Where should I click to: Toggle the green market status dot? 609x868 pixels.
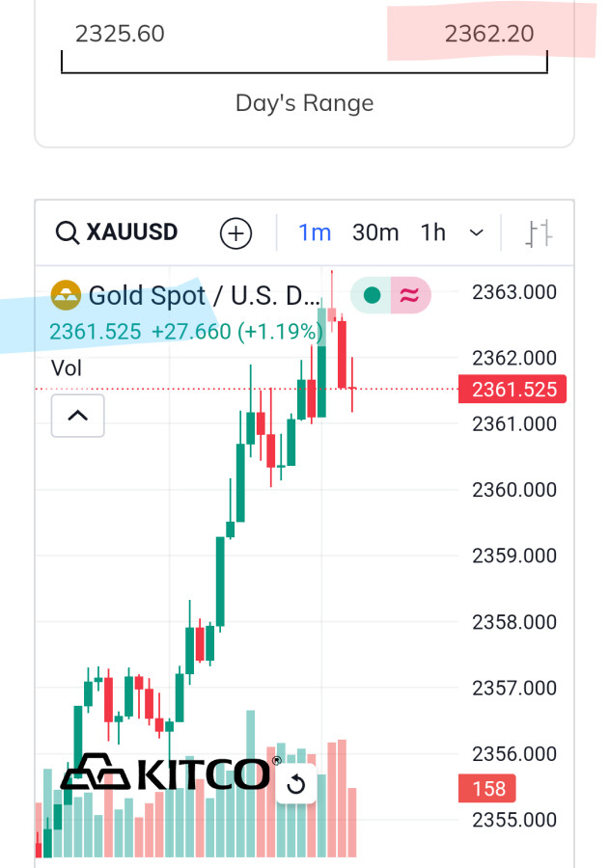372,295
